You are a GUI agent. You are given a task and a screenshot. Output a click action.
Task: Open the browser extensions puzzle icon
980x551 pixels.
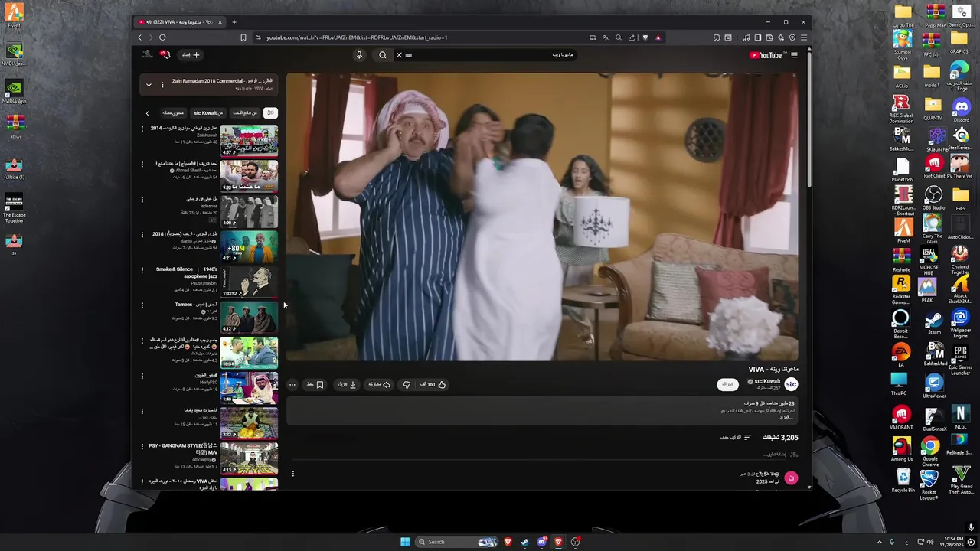pos(717,37)
